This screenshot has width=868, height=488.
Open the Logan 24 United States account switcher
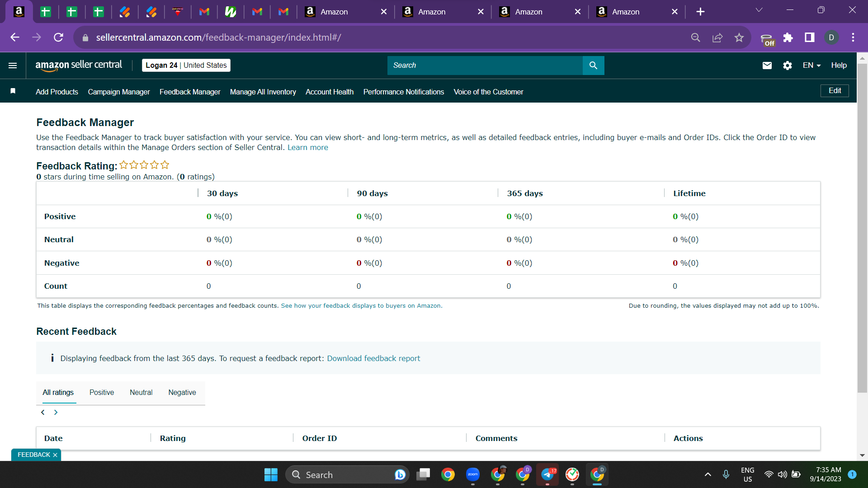point(186,66)
